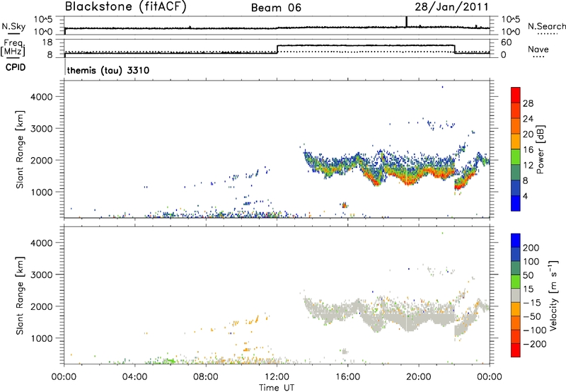Click the N.Sky axis label
Screen dimensions: 566x392
13,26
